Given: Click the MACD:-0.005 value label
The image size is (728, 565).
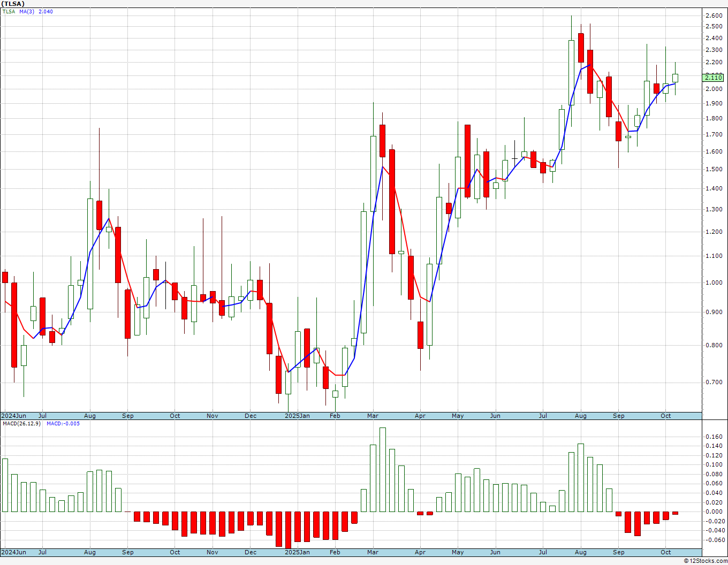Looking at the screenshot, I should (63, 423).
